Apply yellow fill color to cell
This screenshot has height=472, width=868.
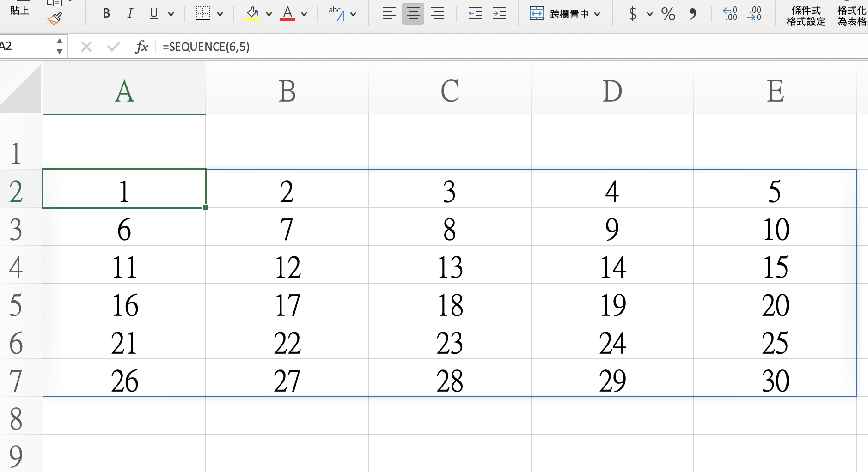tap(252, 14)
